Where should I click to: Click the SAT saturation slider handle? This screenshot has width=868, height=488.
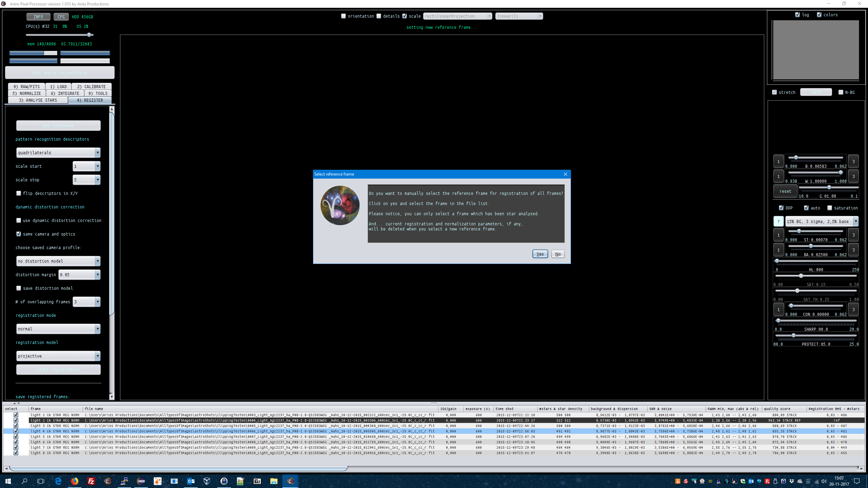coord(801,276)
